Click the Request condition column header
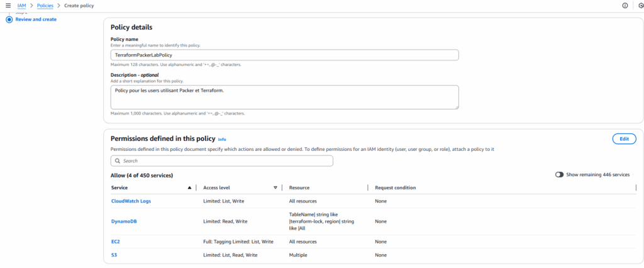Image resolution: width=644 pixels, height=268 pixels. (x=396, y=188)
